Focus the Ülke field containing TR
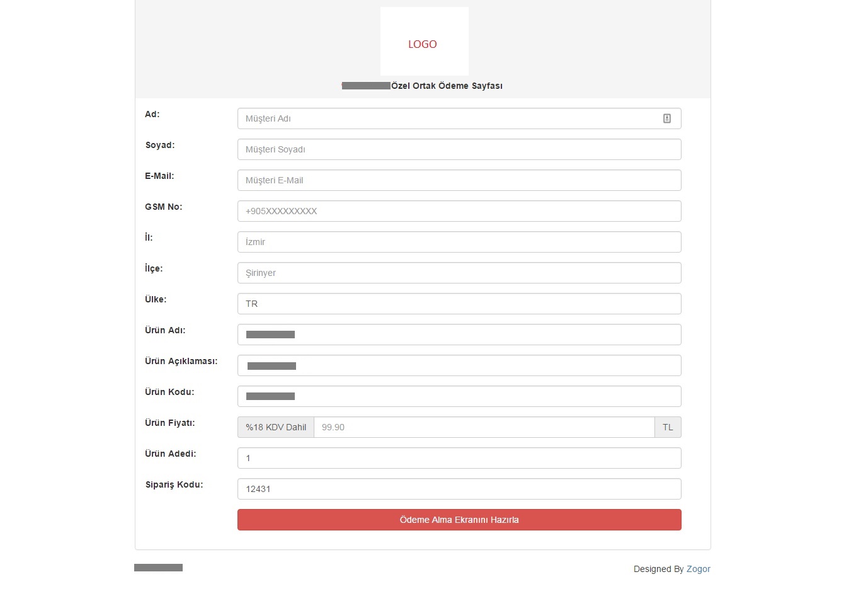 [459, 304]
